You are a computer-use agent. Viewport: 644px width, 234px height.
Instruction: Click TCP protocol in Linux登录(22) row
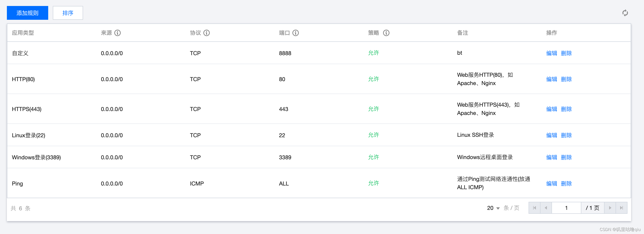point(195,135)
